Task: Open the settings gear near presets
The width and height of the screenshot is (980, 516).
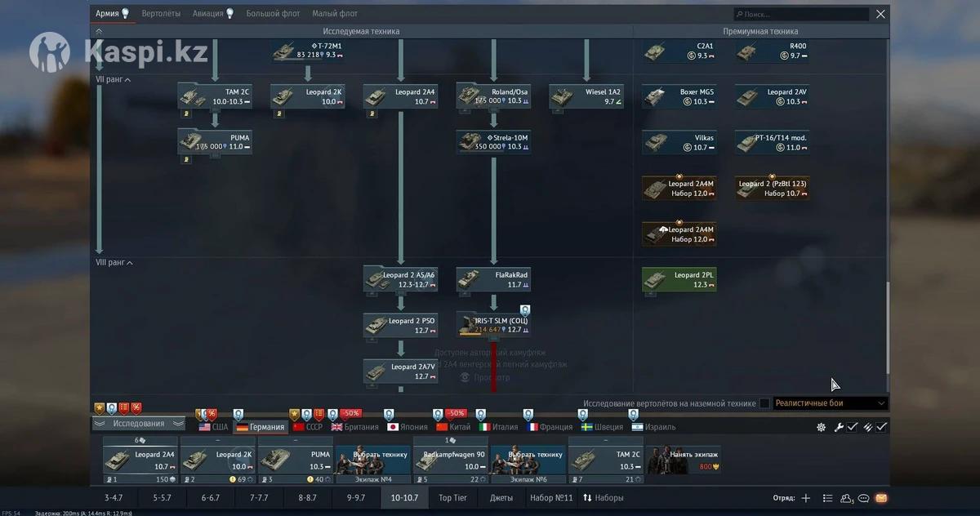Action: (821, 427)
